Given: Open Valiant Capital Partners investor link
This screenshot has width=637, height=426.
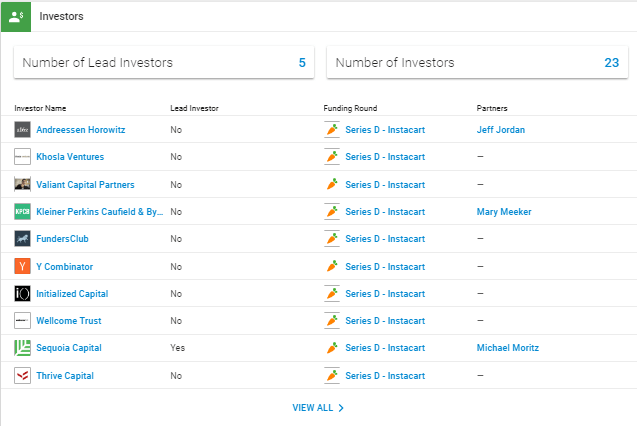Looking at the screenshot, I should click(x=85, y=184).
